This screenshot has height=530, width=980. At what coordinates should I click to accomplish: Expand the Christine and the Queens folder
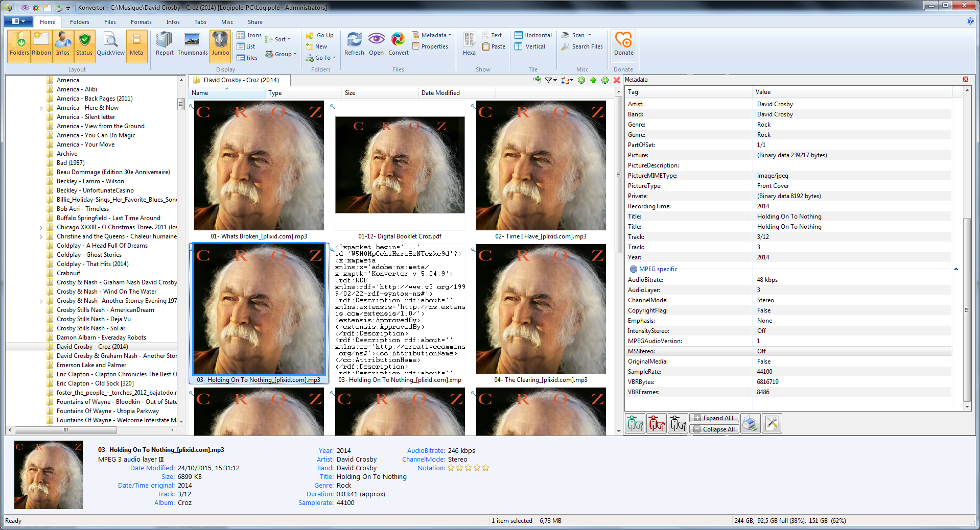click(41, 237)
